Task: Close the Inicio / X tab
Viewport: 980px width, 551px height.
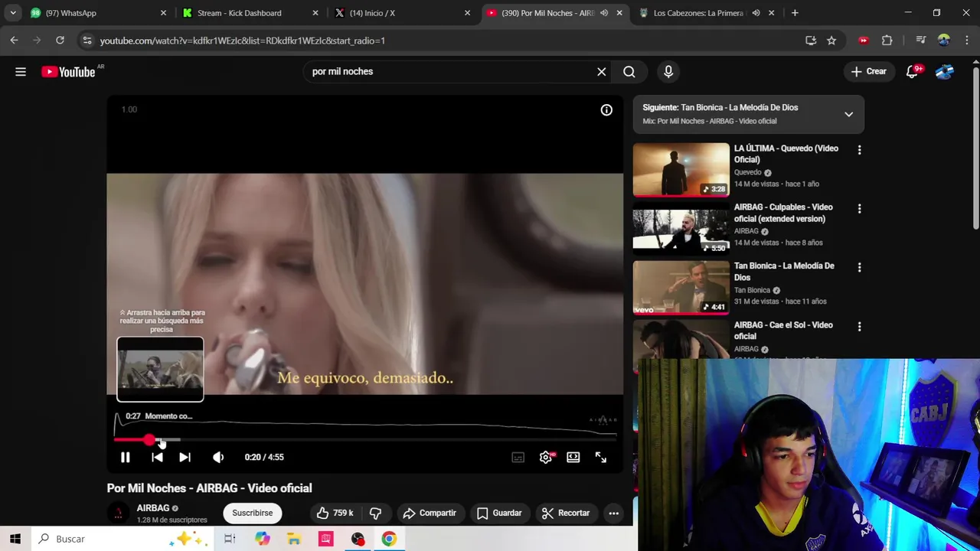Action: click(x=467, y=13)
